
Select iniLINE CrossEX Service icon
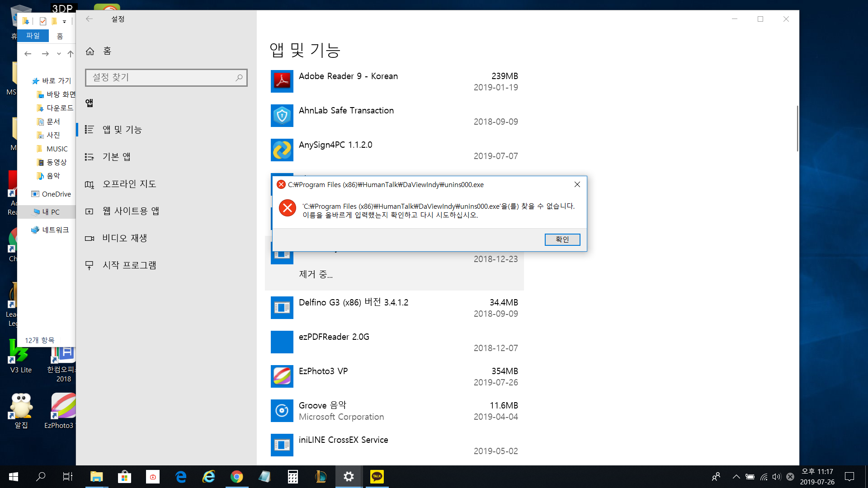click(282, 445)
